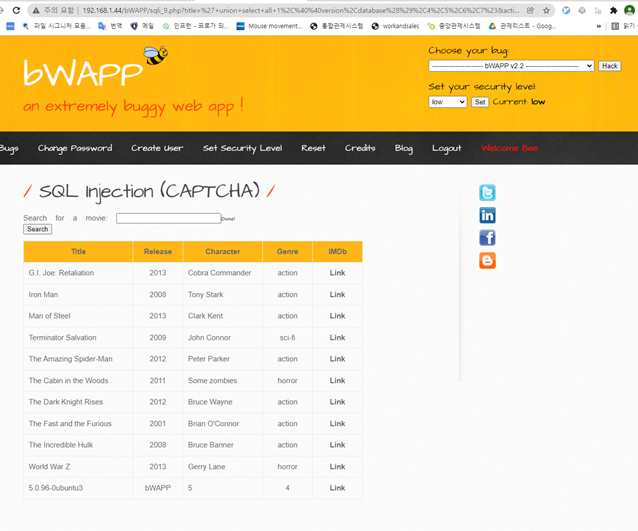The height and width of the screenshot is (531, 638).
Task: Open the 메일 mail bookmark
Action: (x=142, y=26)
